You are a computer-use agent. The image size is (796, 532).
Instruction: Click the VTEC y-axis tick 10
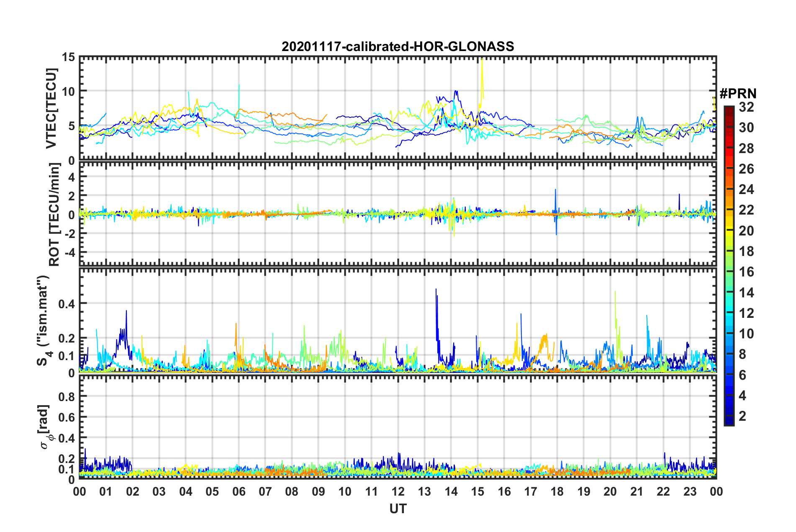coord(69,92)
